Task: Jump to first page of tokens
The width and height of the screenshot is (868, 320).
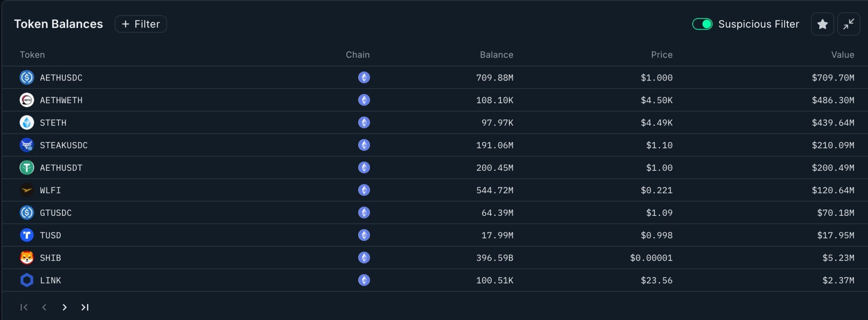Action: tap(24, 307)
